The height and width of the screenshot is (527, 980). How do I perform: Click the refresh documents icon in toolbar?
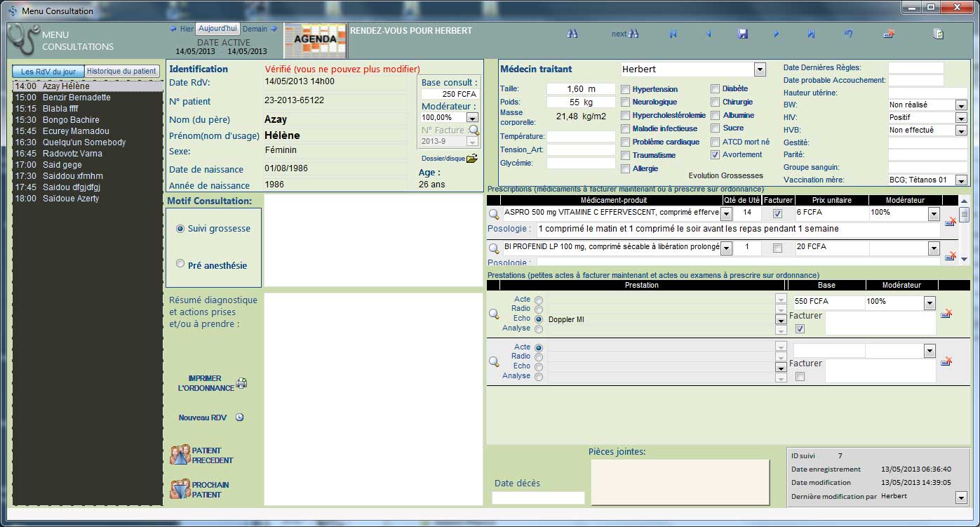tap(939, 34)
